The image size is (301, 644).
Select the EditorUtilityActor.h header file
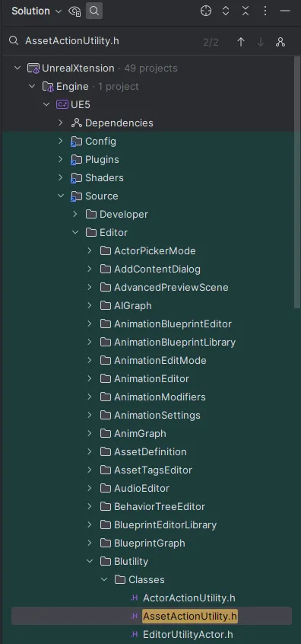click(x=188, y=635)
